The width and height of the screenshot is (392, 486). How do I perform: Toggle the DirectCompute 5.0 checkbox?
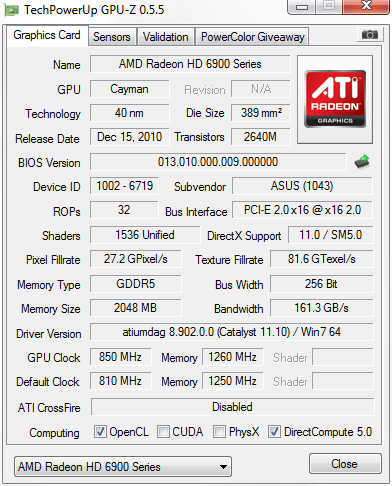(274, 432)
